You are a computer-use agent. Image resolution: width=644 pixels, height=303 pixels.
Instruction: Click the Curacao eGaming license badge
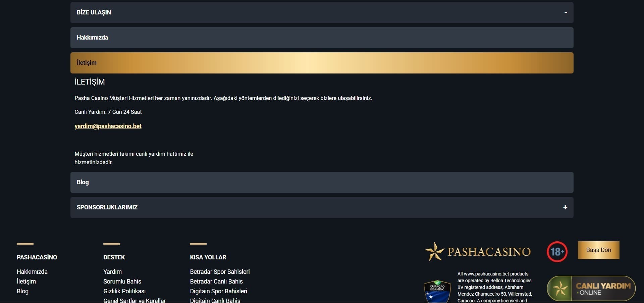coord(437,292)
